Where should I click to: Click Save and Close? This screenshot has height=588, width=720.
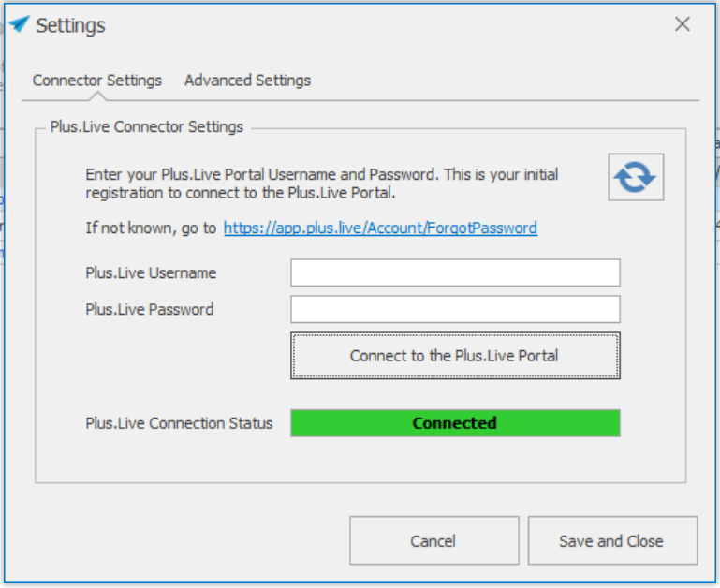612,540
